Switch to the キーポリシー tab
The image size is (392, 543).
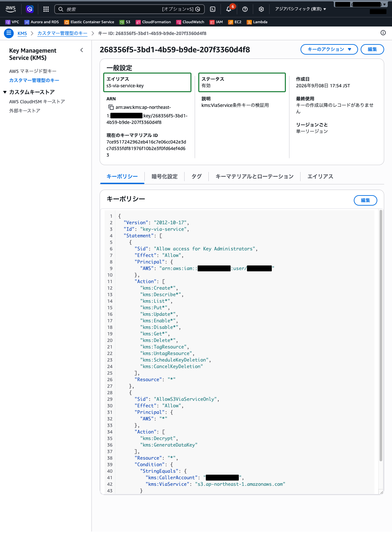[122, 177]
